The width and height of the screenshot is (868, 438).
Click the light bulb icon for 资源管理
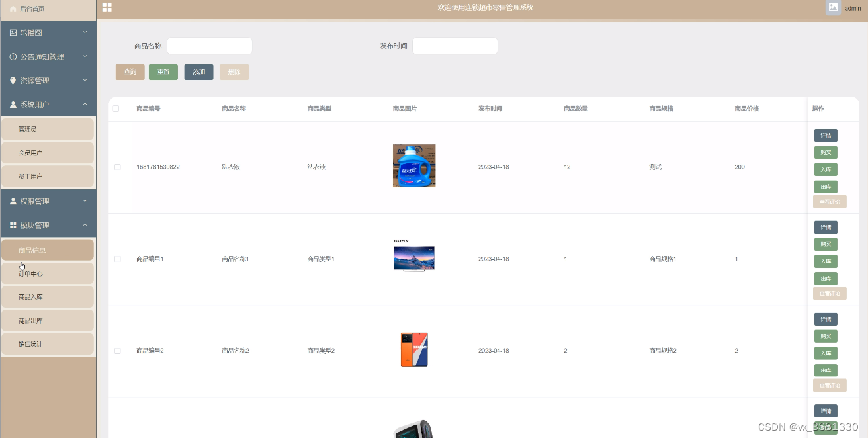pos(13,81)
